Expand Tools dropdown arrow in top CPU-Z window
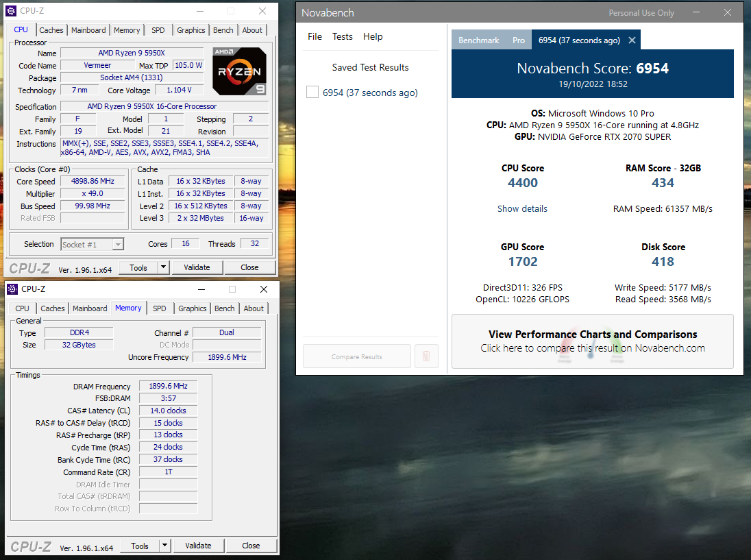Screen dimensions: 751x560 (x=164, y=267)
